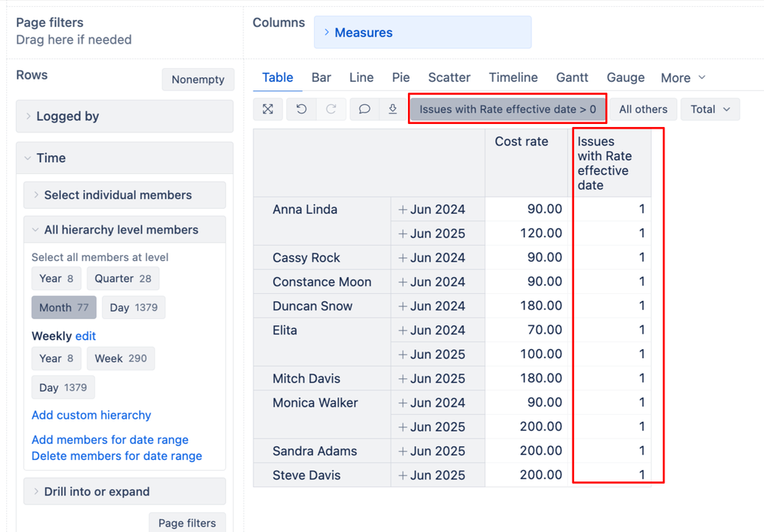Image resolution: width=764 pixels, height=532 pixels.
Task: Toggle the Nonempty rows button
Action: click(198, 80)
